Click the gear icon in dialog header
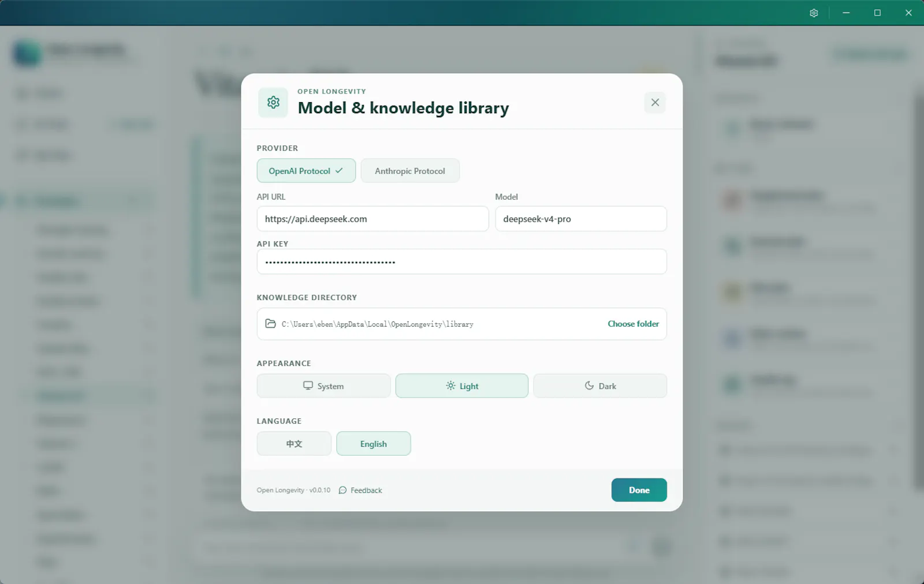Screen dimensions: 924x584 click(273, 102)
